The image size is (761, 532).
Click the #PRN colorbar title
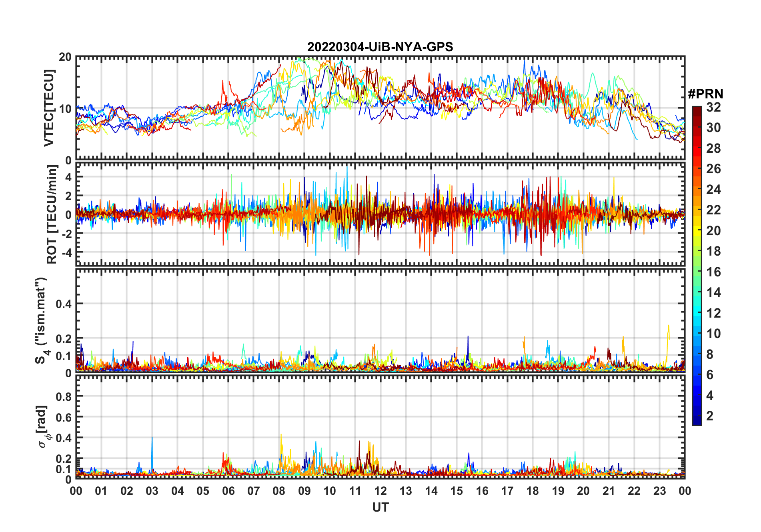click(x=706, y=94)
